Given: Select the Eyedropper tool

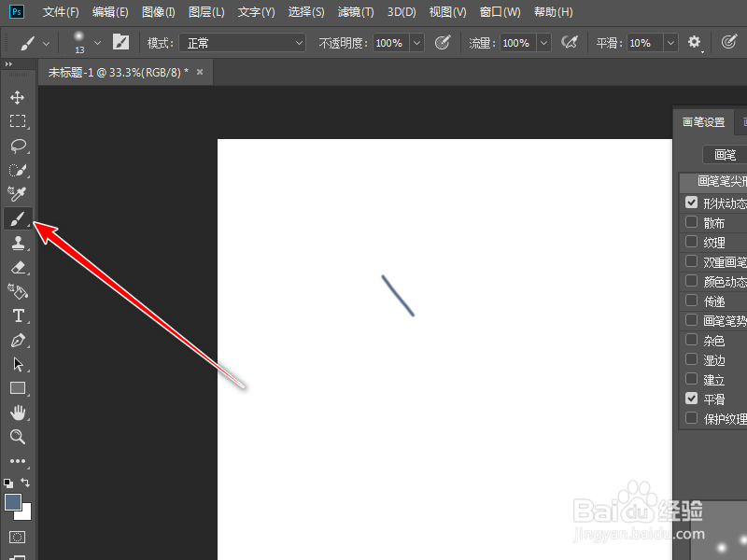Looking at the screenshot, I should pyautogui.click(x=17, y=194).
